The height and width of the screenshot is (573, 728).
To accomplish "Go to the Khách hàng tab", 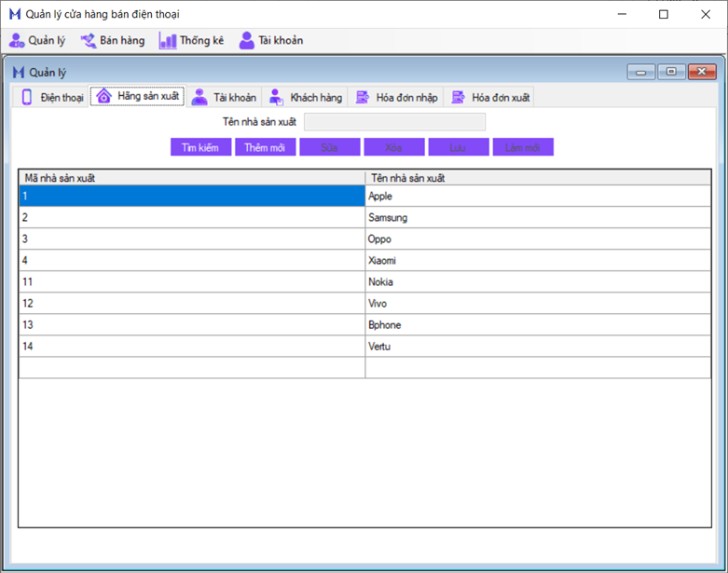I will [305, 97].
